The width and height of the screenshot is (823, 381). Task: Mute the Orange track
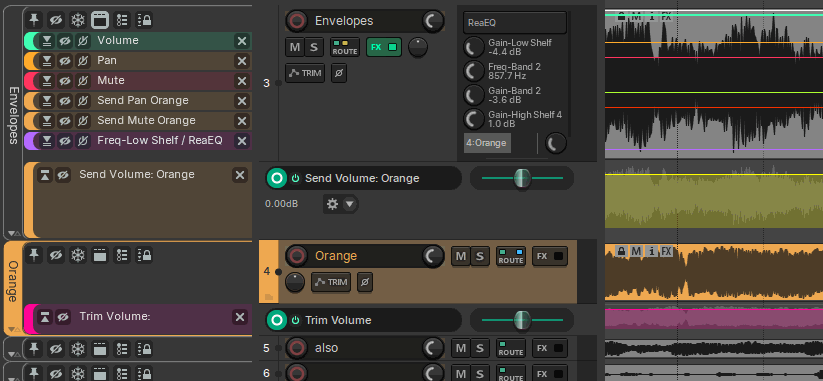tap(461, 256)
